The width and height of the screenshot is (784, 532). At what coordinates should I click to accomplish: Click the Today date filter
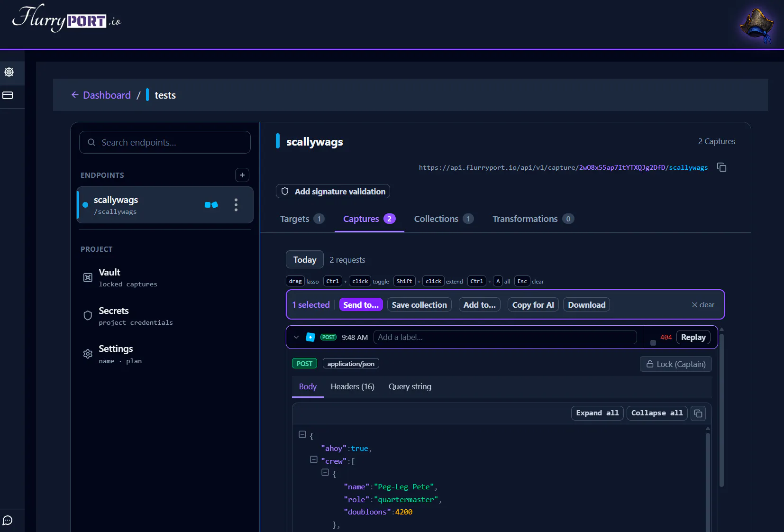[x=305, y=260]
